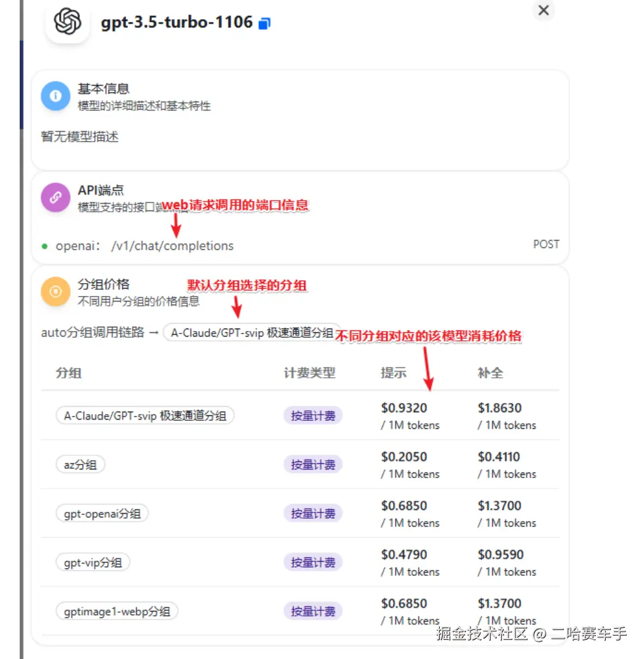Click 按量计费 badge in az分组 row

tap(313, 465)
